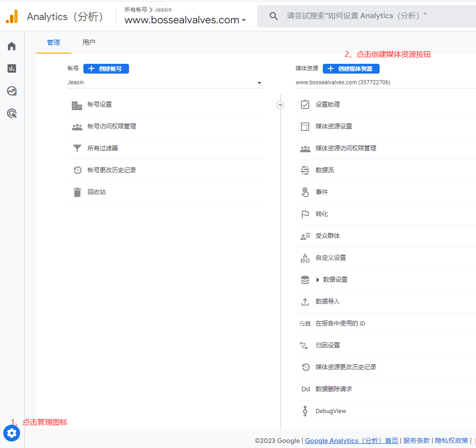Open 转化 item text
Screen dimensions: 476x448
321,214
